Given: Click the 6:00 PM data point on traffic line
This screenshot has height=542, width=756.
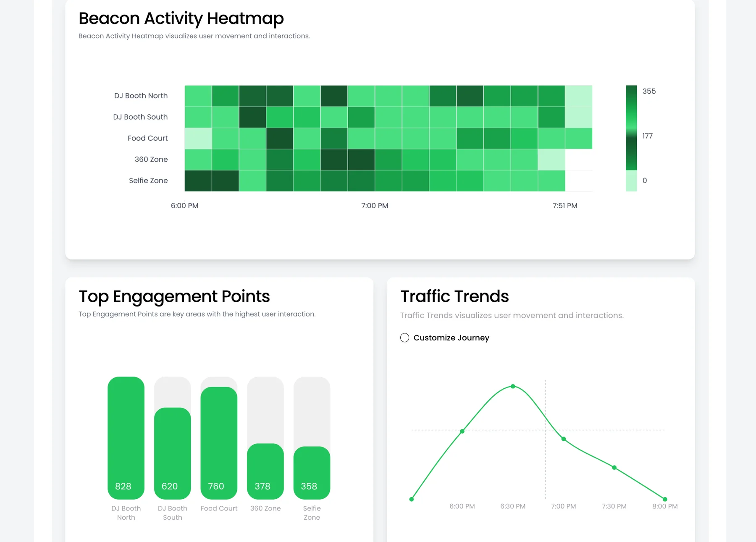Looking at the screenshot, I should (x=462, y=431).
